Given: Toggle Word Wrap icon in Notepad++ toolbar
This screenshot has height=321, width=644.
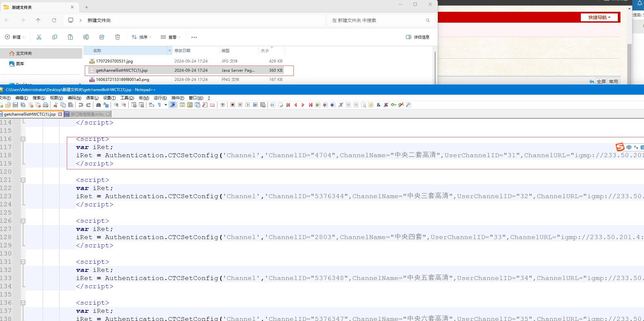Looking at the screenshot, I should 151,105.
